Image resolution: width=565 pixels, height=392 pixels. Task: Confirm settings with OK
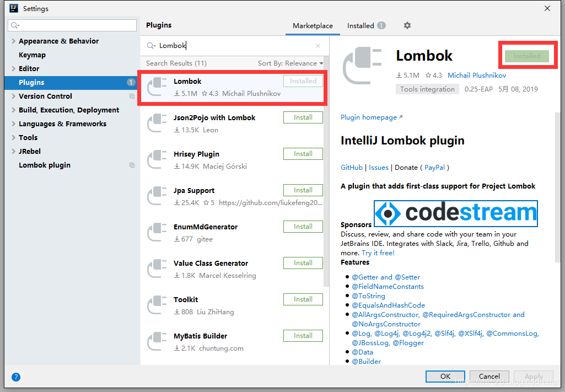point(445,376)
